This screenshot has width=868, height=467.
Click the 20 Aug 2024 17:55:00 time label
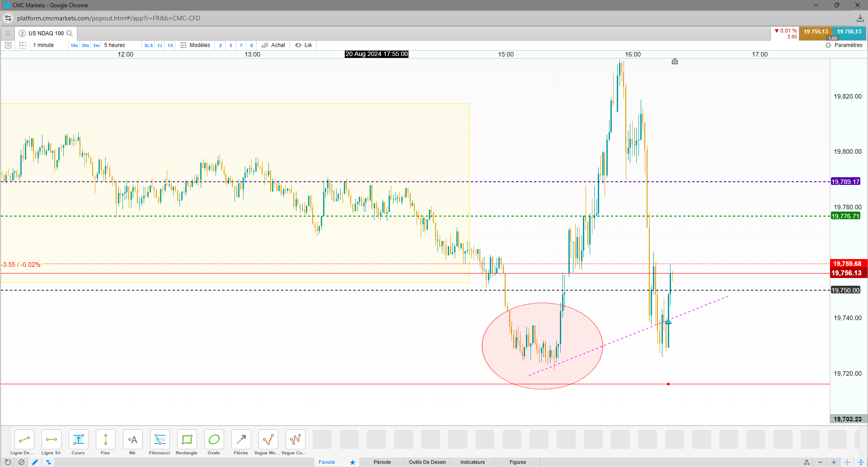377,54
